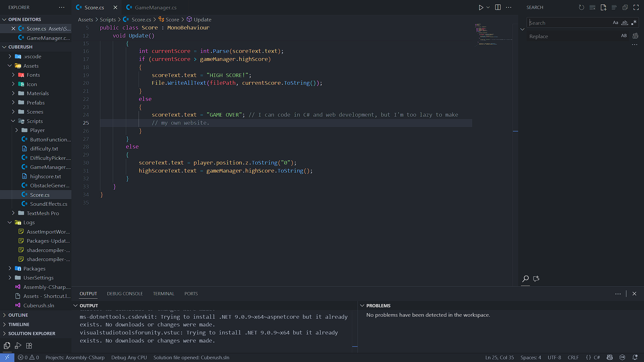Toggle Use Regular Expression option
Image resolution: width=644 pixels, height=362 pixels.
pyautogui.click(x=634, y=23)
